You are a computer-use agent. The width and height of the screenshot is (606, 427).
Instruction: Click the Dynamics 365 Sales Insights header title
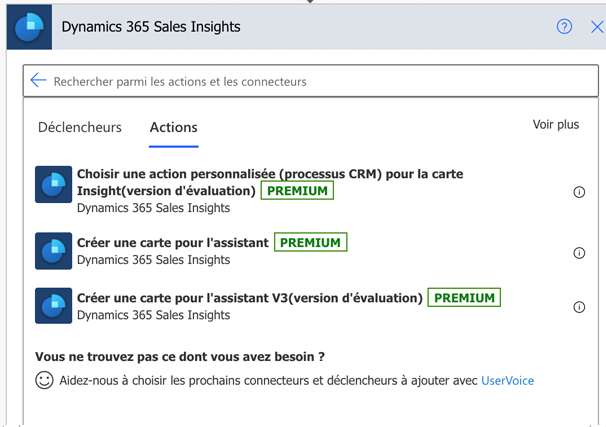pos(151,27)
